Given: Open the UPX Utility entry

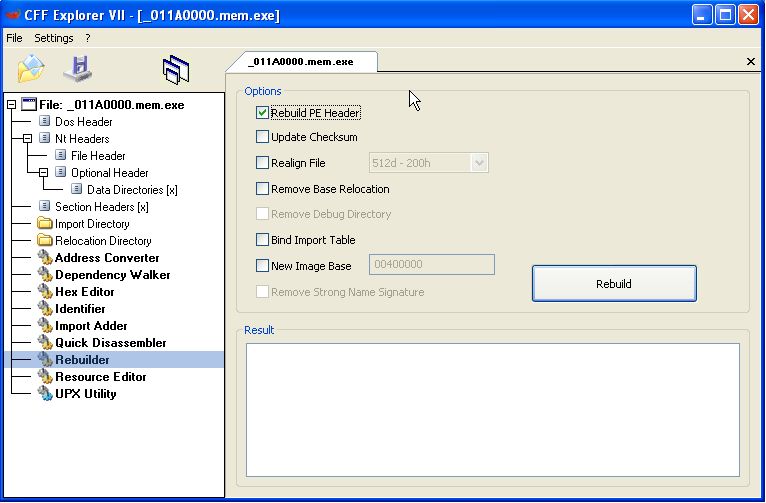Looking at the screenshot, I should (85, 394).
